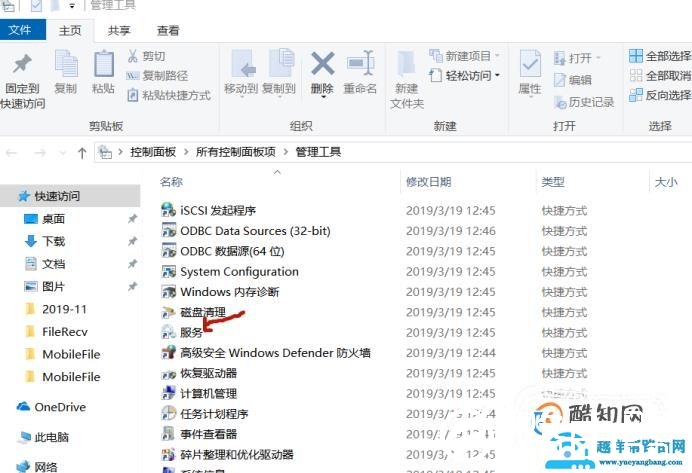Click Select all (全部选择)
Image resolution: width=692 pixels, height=473 pixels.
coord(660,56)
